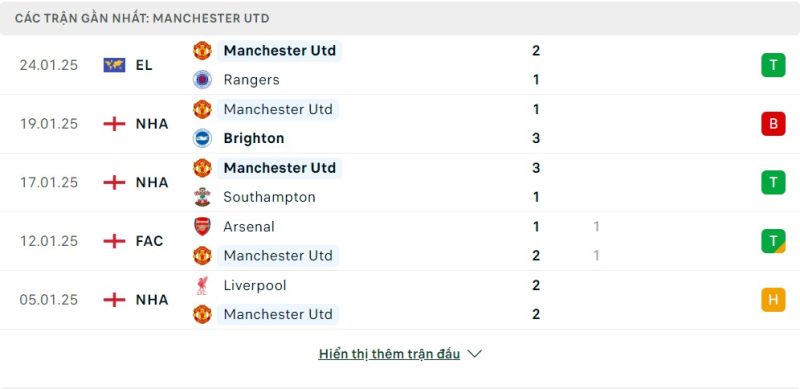Click the Brighton club crest
The image size is (800, 389).
pyautogui.click(x=203, y=138)
